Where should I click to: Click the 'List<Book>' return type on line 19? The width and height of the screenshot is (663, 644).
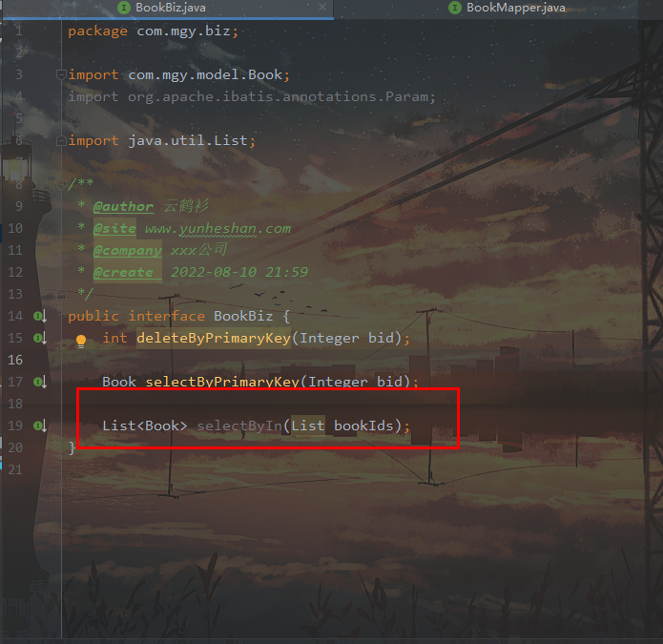point(145,426)
